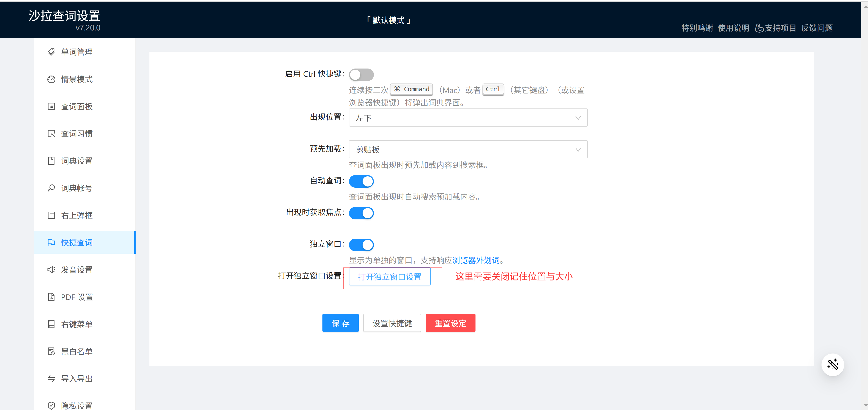Turn off the 自动查词 toggle

[x=361, y=181]
